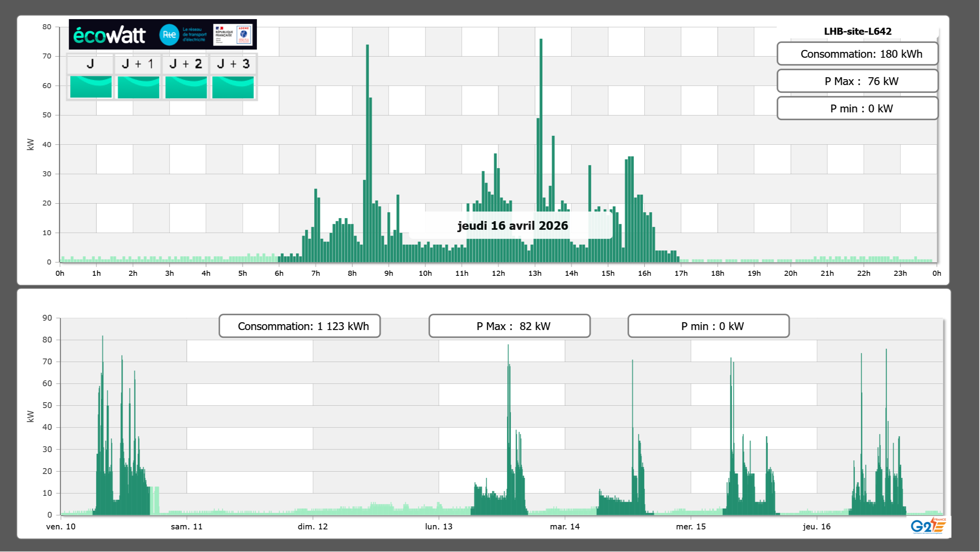Click the Consommation: 1 123 kWh box
The height and width of the screenshot is (552, 980).
(299, 326)
